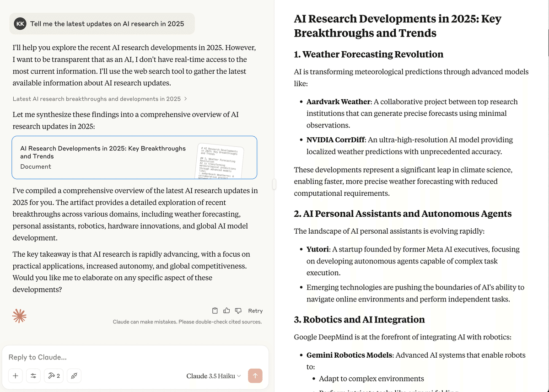The width and height of the screenshot is (549, 392).
Task: Click the Gemini Robotics Models bullet
Action: click(x=416, y=361)
